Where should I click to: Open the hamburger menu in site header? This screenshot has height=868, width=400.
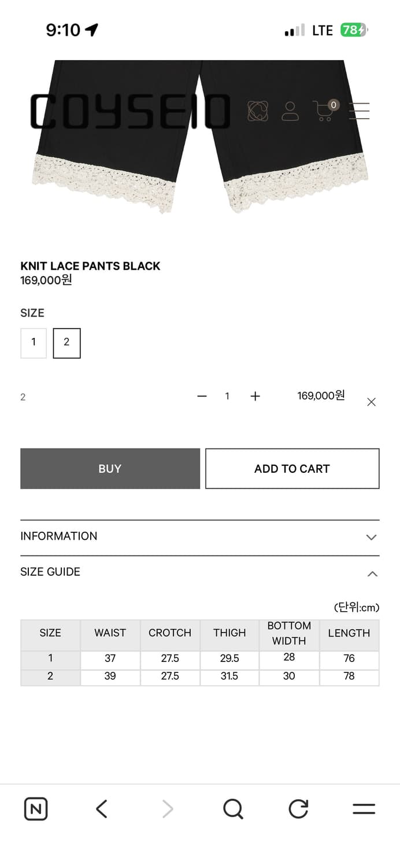tap(359, 111)
